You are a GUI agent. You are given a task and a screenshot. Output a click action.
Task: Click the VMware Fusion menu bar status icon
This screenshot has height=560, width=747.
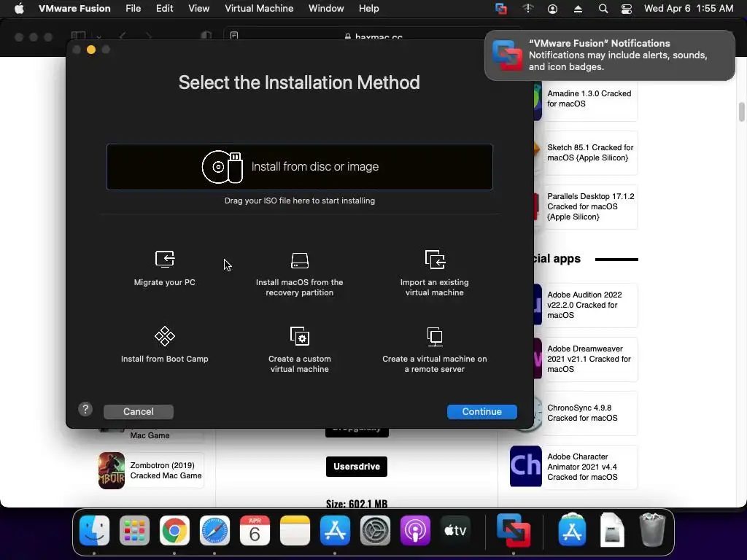500,9
